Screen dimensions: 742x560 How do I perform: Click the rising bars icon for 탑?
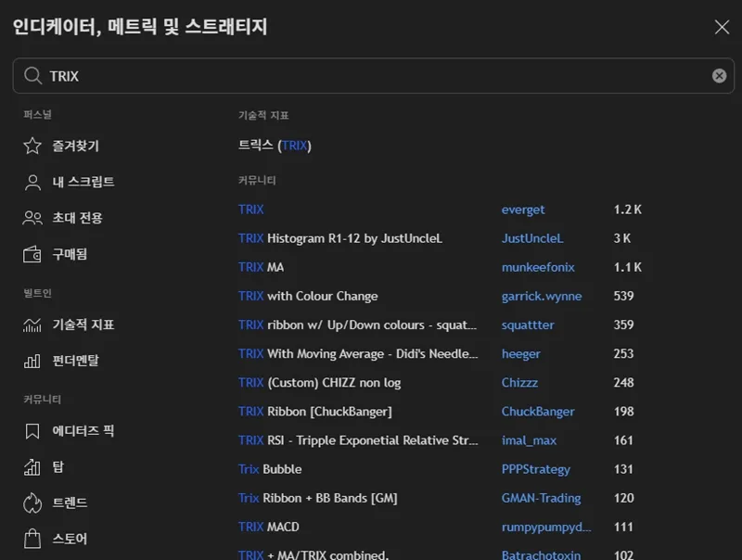click(x=32, y=467)
